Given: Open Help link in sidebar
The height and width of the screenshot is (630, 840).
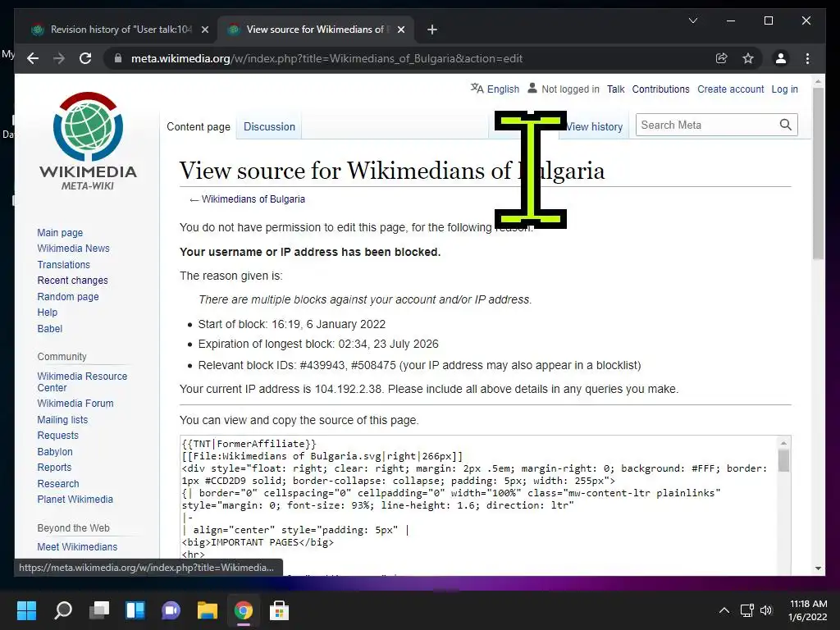Looking at the screenshot, I should pyautogui.click(x=47, y=313).
